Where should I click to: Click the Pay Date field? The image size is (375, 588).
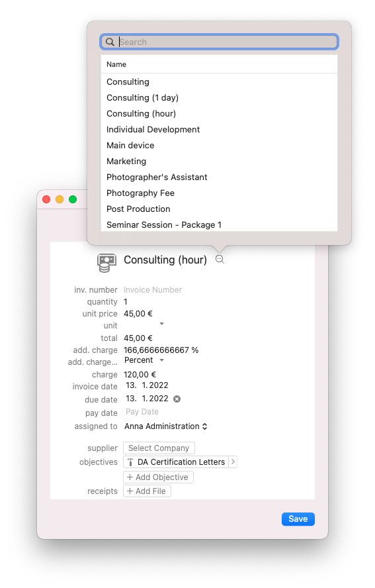point(142,412)
